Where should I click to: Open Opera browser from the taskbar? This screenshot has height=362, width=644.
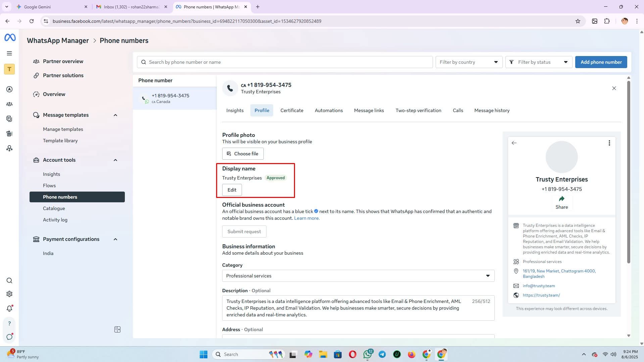point(352,354)
